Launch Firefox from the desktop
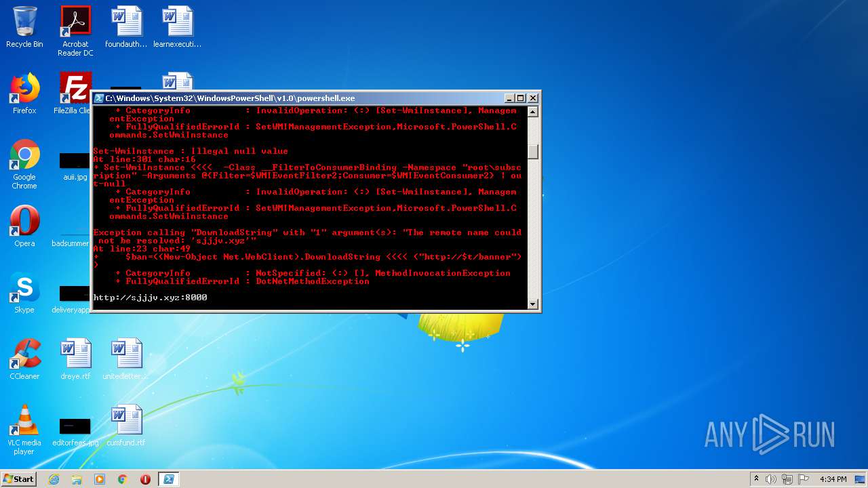This screenshot has width=868, height=488. click(24, 94)
